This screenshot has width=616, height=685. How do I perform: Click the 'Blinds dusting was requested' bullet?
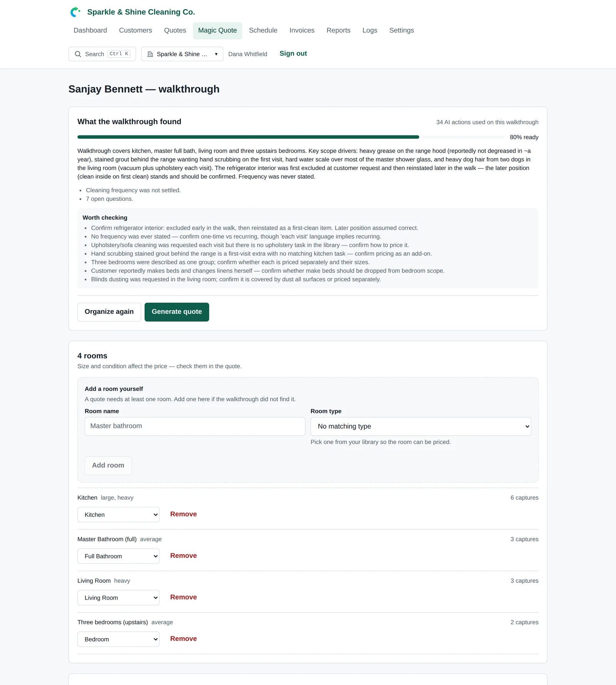(236, 280)
